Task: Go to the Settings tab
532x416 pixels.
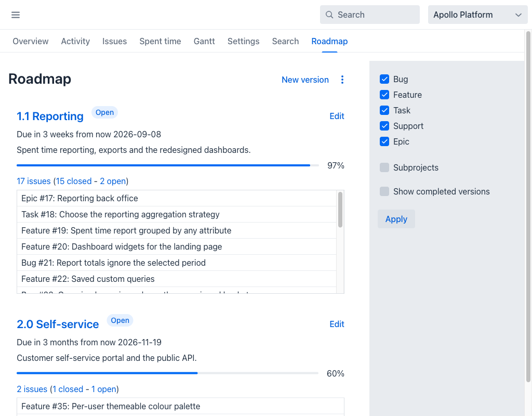Action: click(x=243, y=41)
